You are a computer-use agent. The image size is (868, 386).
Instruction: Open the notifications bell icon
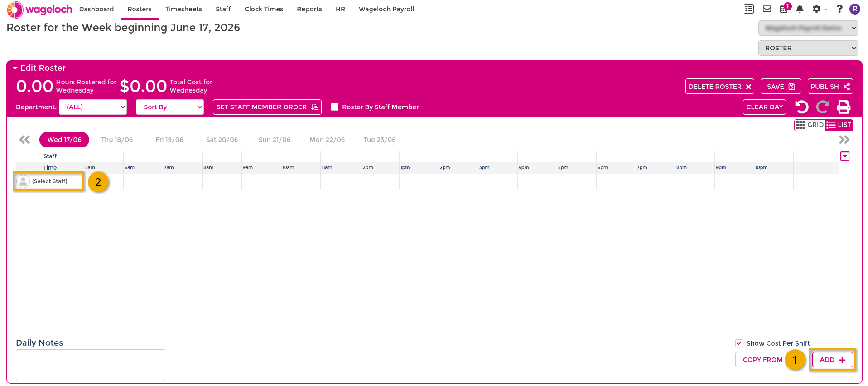(x=800, y=9)
